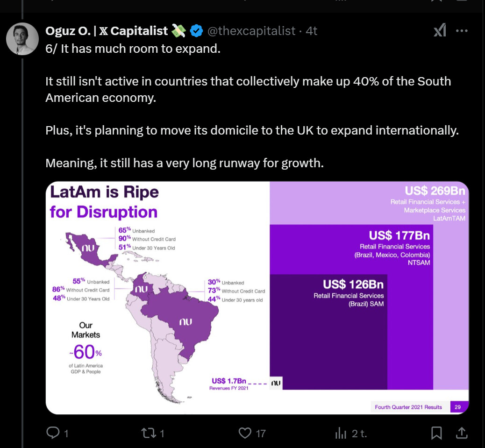Click the tweet text about runway for growth
Screen dimensions: 485x448
(x=185, y=163)
